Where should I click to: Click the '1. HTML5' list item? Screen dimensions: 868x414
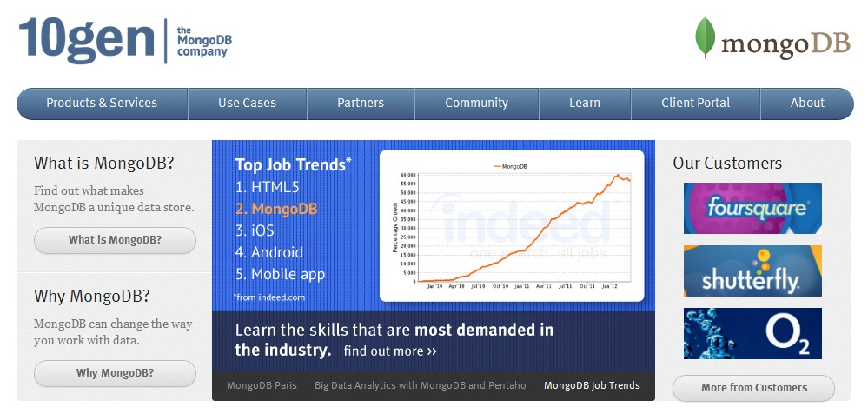click(x=267, y=187)
